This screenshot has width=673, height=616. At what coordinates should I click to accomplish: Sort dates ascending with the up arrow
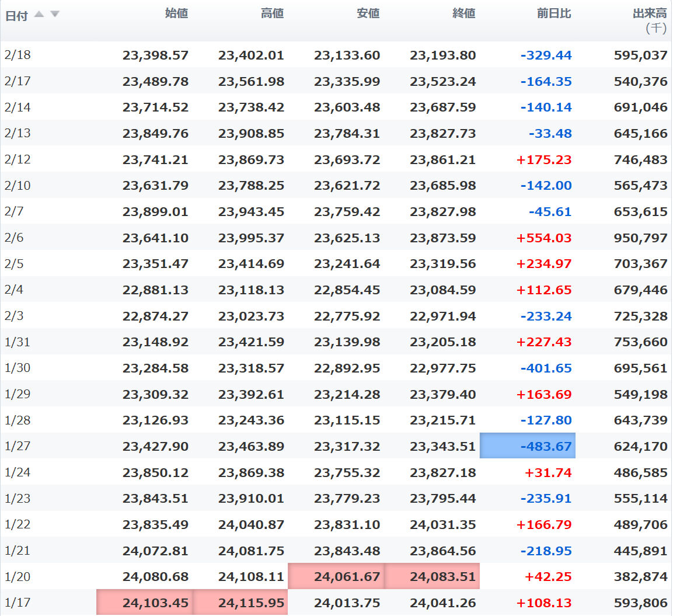[x=39, y=14]
